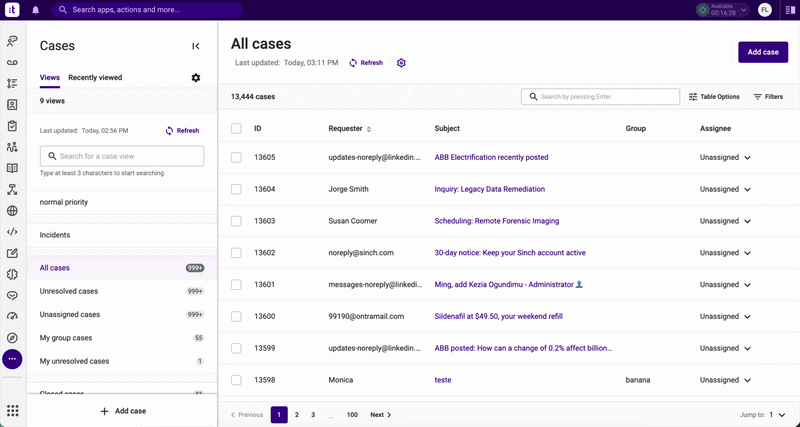Open All cases view settings hexagon icon

[401, 63]
